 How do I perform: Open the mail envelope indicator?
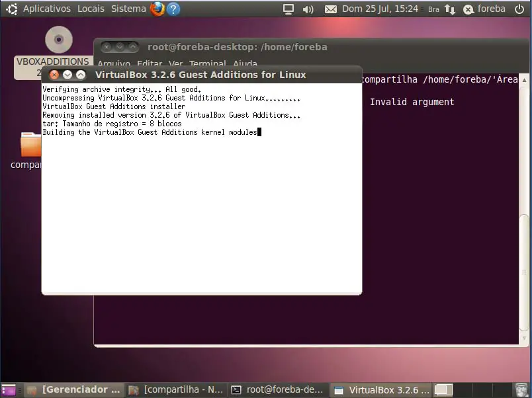(x=331, y=9)
